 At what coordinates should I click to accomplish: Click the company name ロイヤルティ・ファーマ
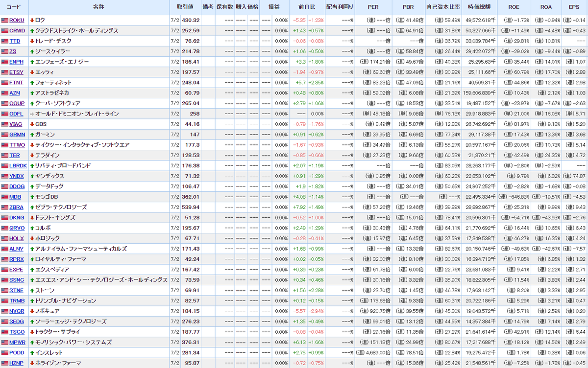pyautogui.click(x=61, y=259)
